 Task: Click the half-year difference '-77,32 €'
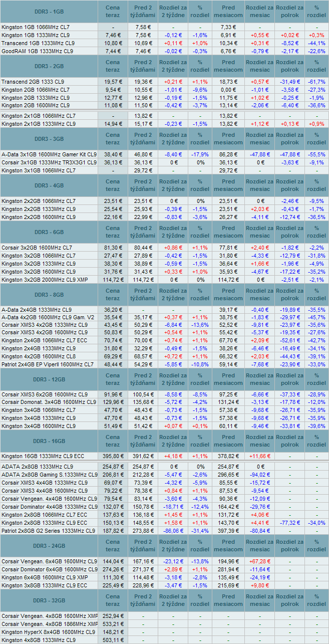(290, 523)
